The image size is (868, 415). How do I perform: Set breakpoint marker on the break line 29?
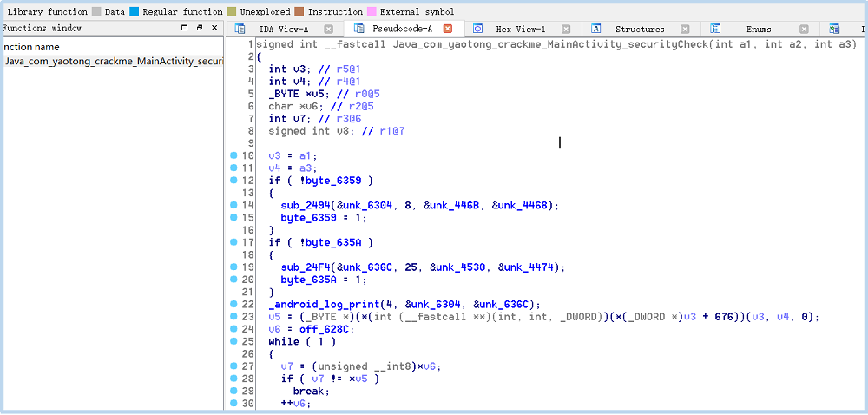[x=233, y=392]
